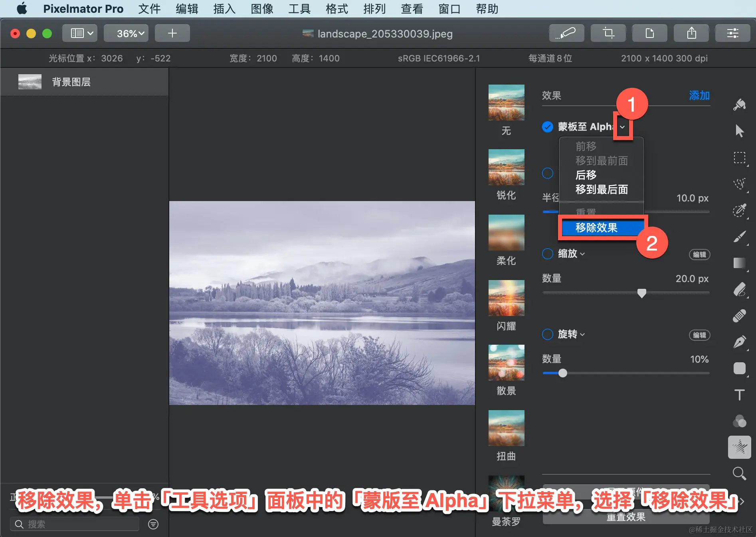Uncheck the 蒙板至 Alpha effect checkbox

(548, 127)
